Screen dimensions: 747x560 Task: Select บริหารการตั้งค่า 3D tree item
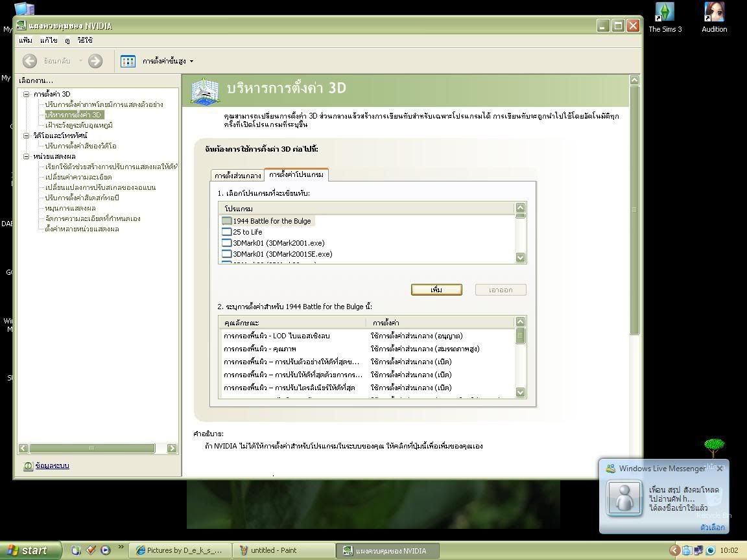[73, 115]
